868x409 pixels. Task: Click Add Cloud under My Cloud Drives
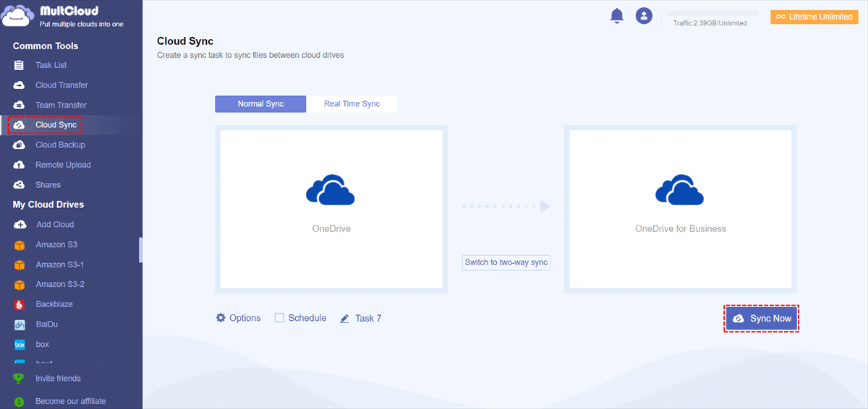(54, 225)
